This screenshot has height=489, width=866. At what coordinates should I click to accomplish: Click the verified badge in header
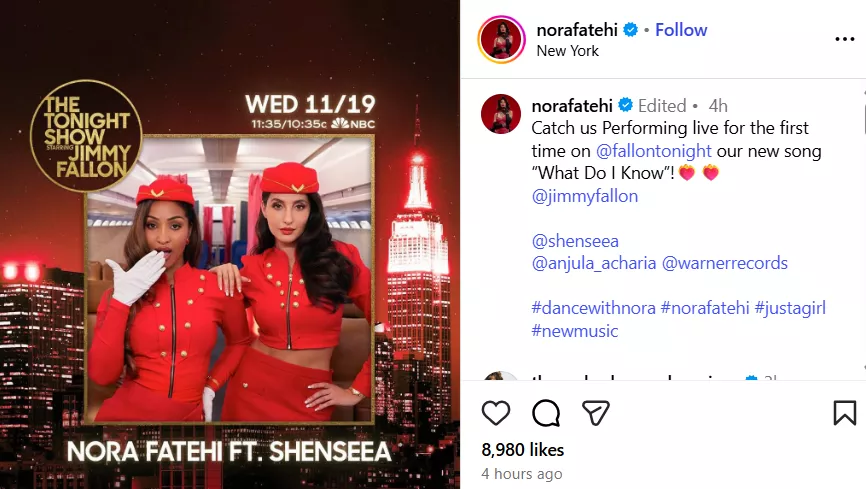pyautogui.click(x=630, y=30)
